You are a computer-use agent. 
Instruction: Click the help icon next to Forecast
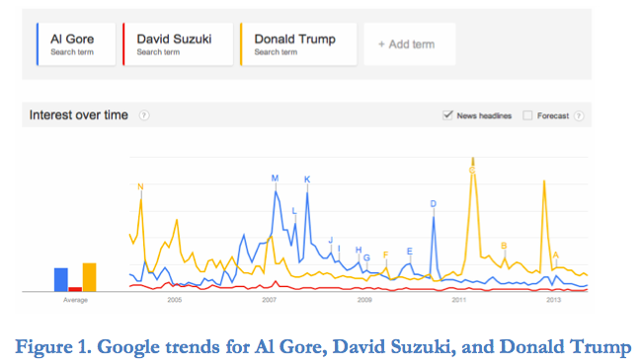click(x=579, y=115)
